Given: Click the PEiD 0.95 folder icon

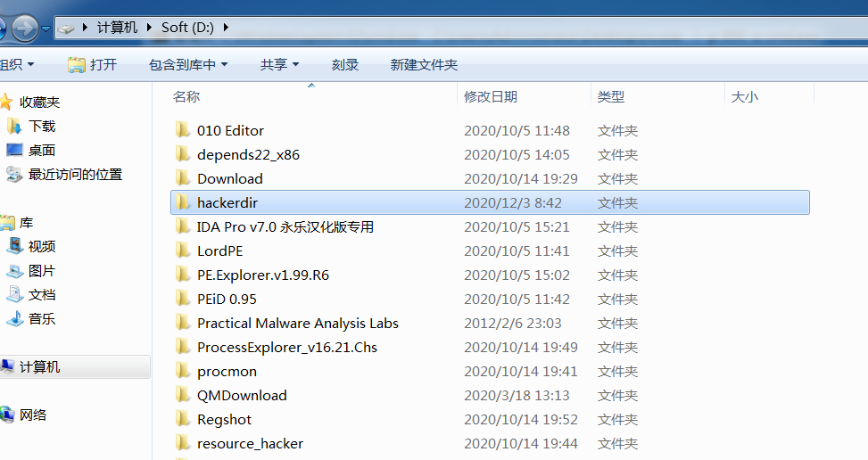Looking at the screenshot, I should (182, 299).
